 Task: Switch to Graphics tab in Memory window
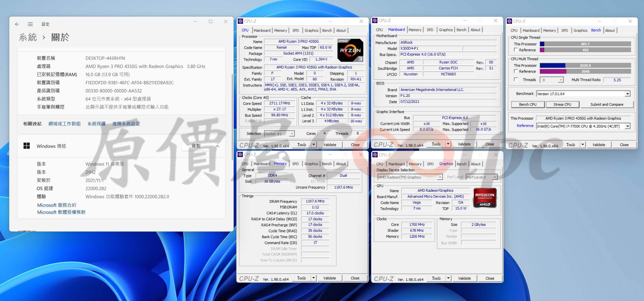click(x=311, y=164)
